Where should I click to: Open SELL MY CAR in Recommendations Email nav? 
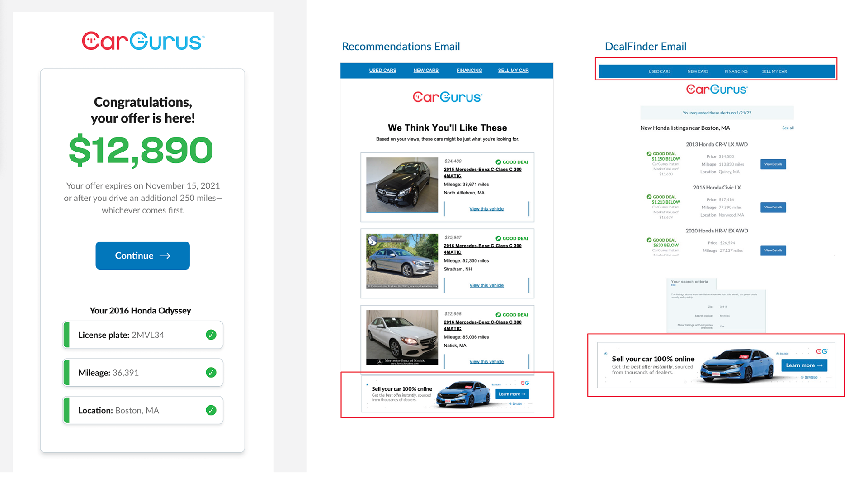tap(513, 71)
